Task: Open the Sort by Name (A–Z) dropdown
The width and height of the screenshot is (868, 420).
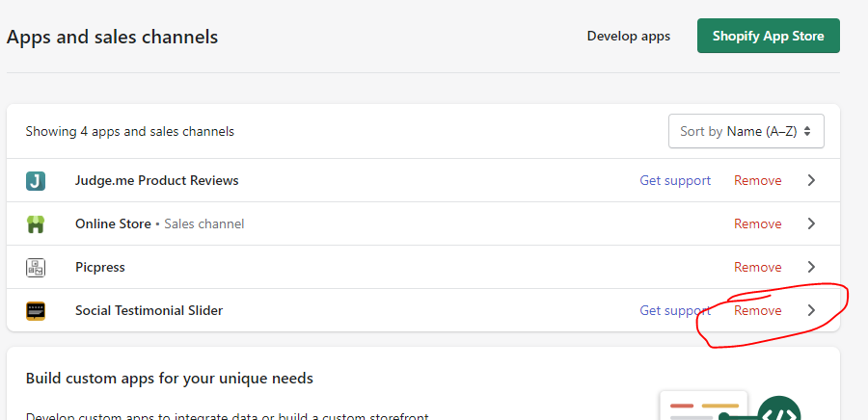Action: point(746,132)
